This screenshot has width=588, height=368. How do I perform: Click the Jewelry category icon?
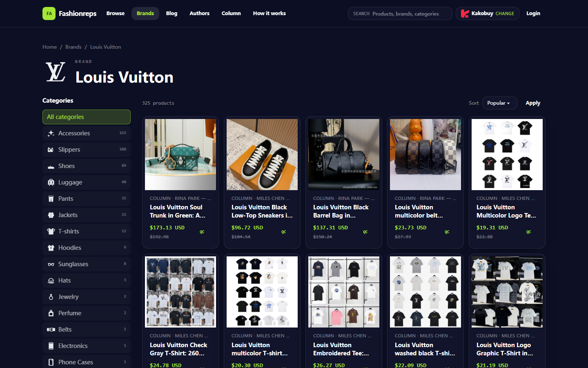[51, 297]
